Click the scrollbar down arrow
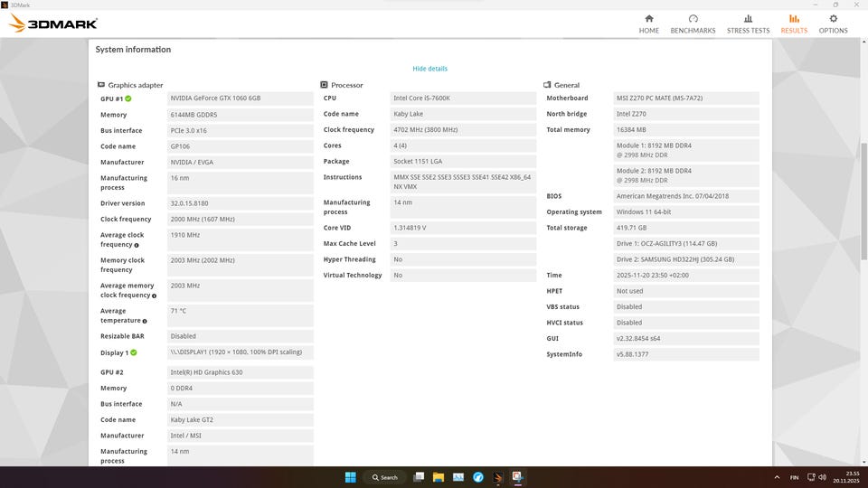The image size is (868, 488). pos(863,462)
